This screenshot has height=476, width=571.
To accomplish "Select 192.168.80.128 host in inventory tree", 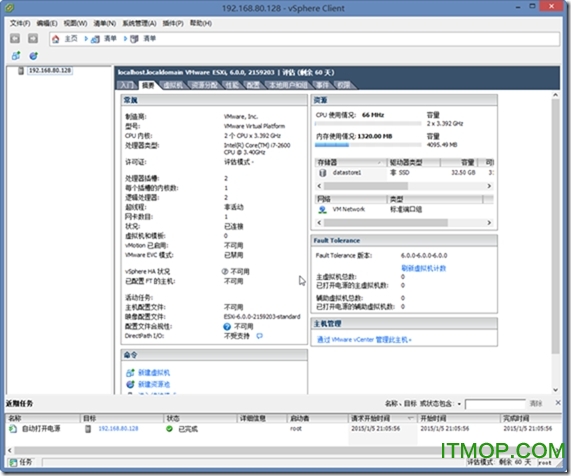I will 50,70.
